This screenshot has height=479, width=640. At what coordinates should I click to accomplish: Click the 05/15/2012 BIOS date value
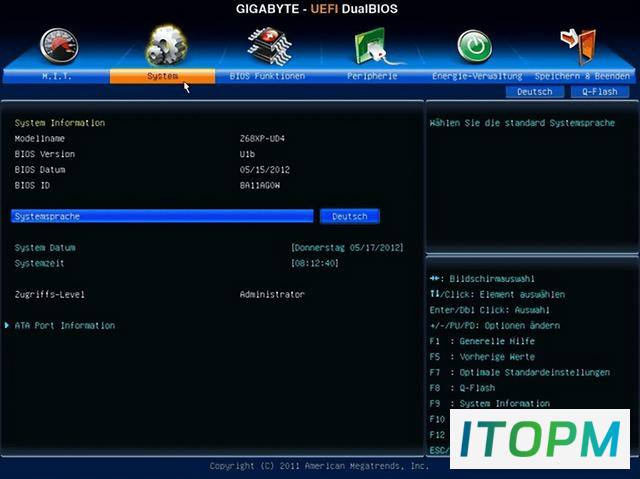pos(265,169)
